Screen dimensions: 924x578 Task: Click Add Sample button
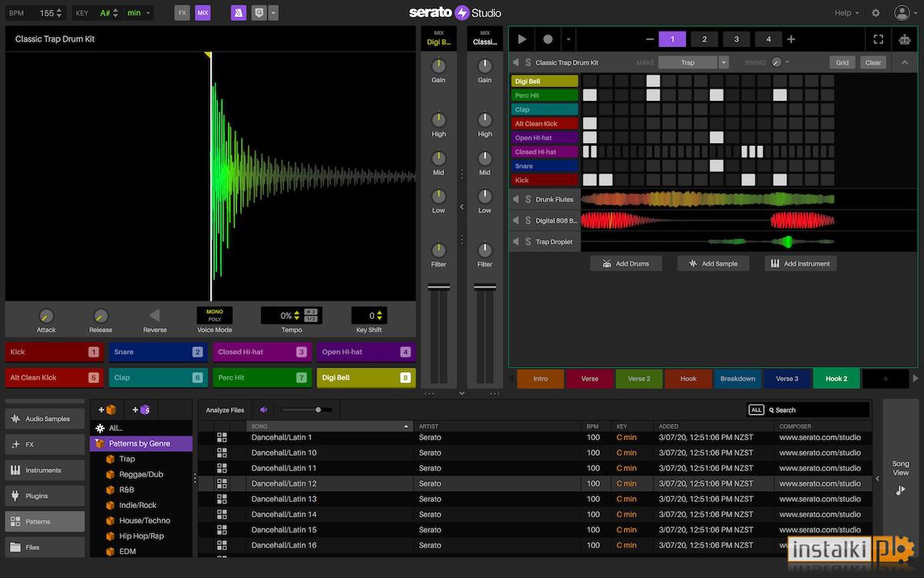coord(712,264)
